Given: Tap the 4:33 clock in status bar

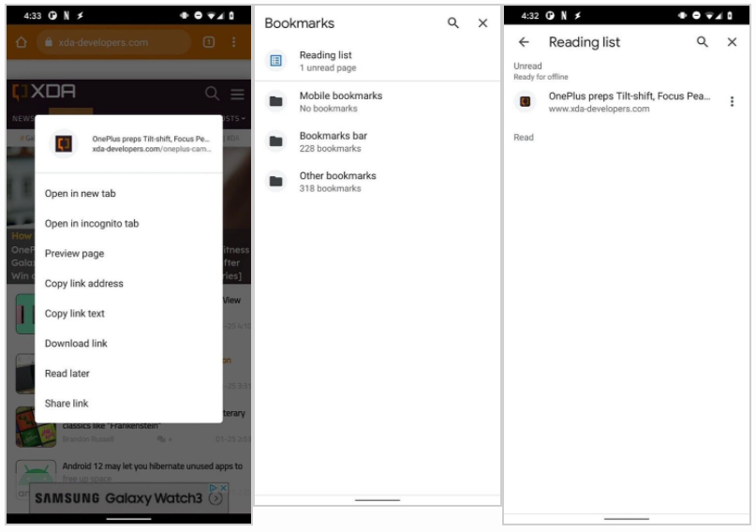Looking at the screenshot, I should click(33, 15).
